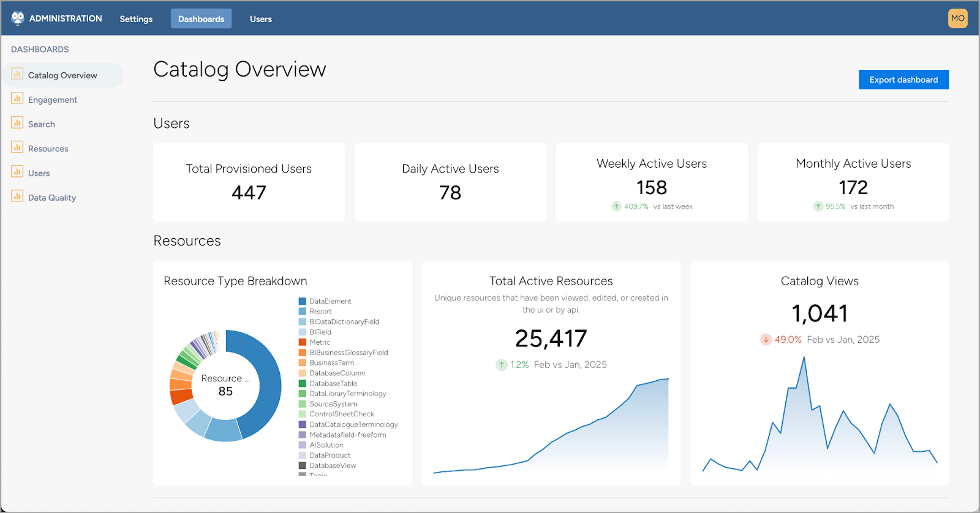Click the Search sidebar chart icon

click(17, 123)
